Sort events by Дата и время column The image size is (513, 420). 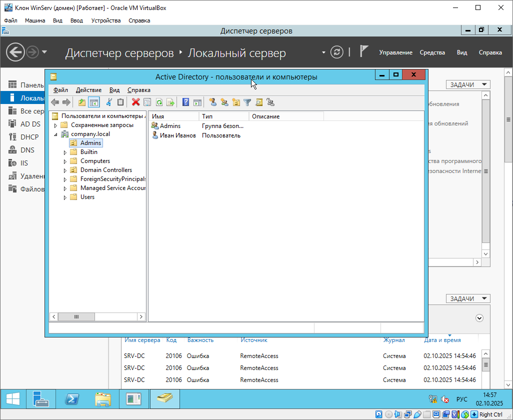pyautogui.click(x=442, y=340)
